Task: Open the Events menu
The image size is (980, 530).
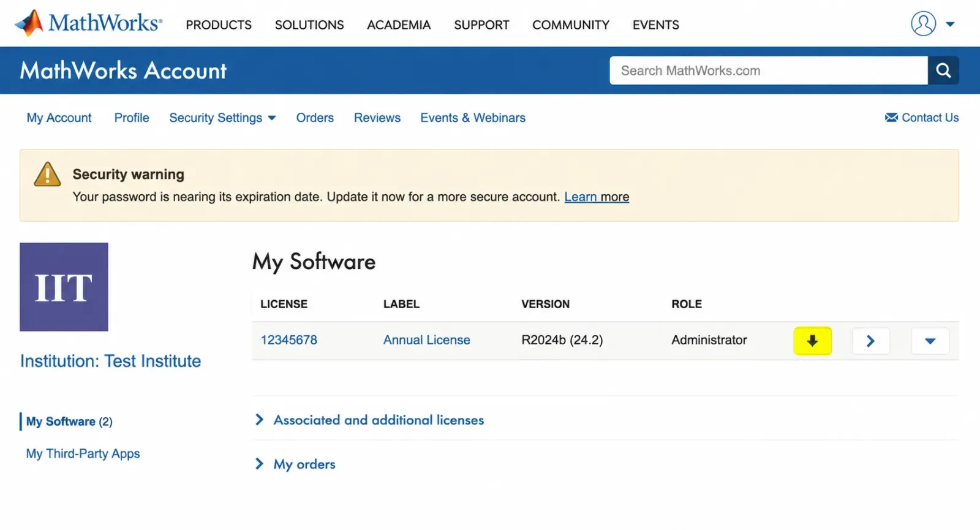Action: point(656,25)
